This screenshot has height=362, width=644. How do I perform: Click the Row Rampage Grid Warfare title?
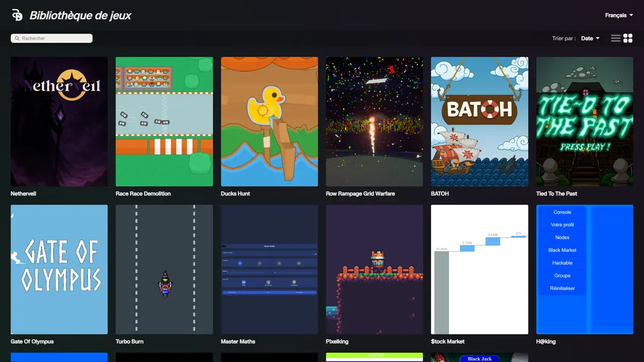(x=360, y=194)
